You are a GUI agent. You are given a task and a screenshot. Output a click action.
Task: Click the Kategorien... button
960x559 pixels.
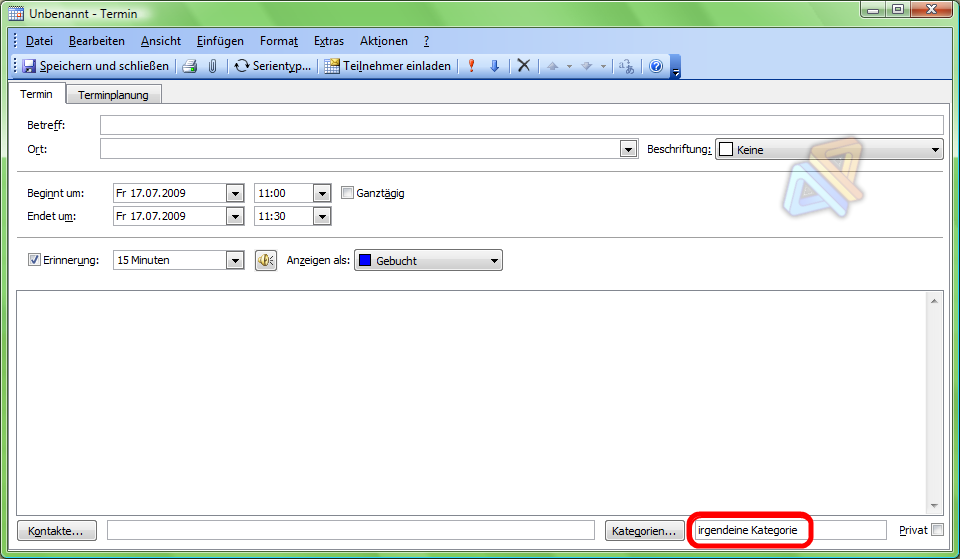pyautogui.click(x=644, y=531)
